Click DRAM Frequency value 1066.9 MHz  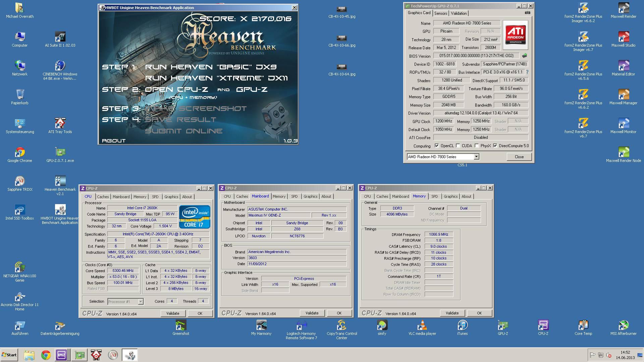(x=439, y=235)
